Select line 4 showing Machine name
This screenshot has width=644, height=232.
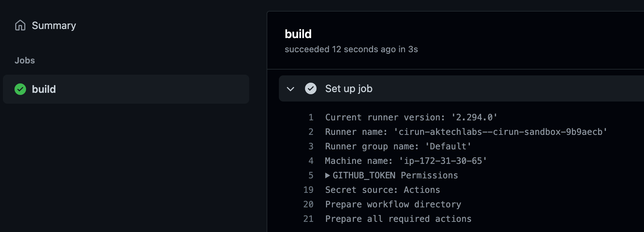406,161
